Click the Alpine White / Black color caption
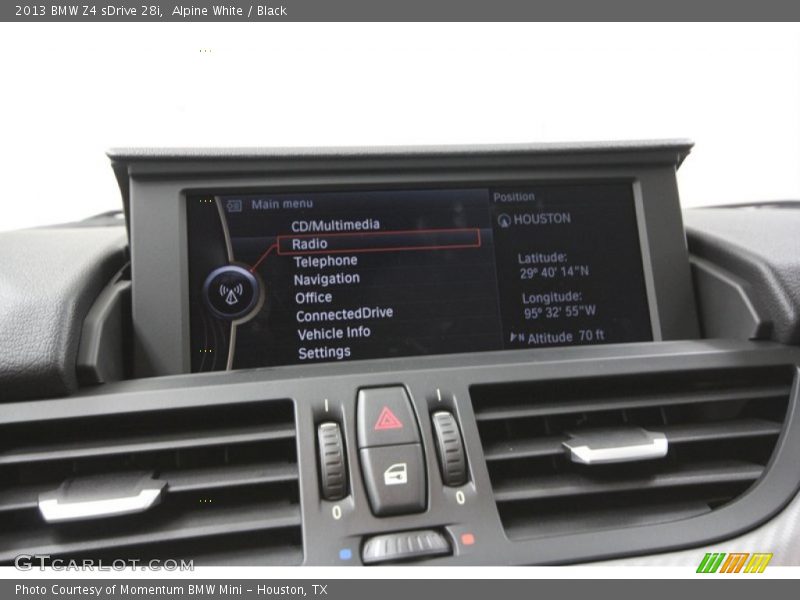 229,10
